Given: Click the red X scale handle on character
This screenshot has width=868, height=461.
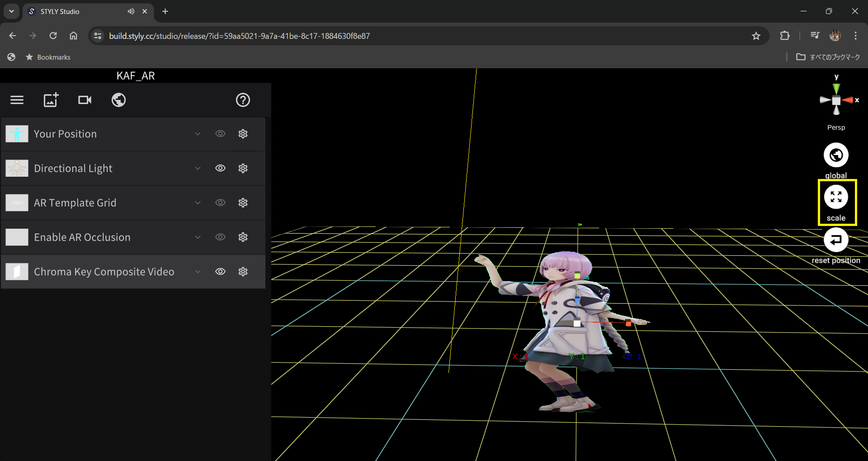Looking at the screenshot, I should point(628,323).
